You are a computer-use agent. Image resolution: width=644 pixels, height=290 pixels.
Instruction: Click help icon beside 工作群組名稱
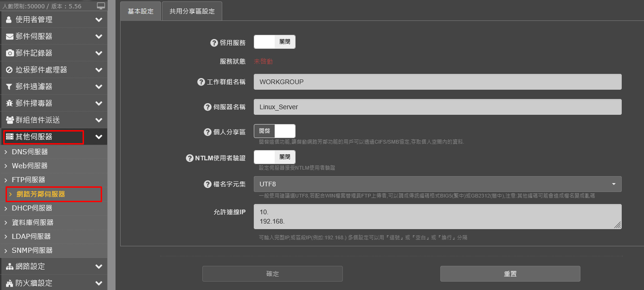point(201,82)
